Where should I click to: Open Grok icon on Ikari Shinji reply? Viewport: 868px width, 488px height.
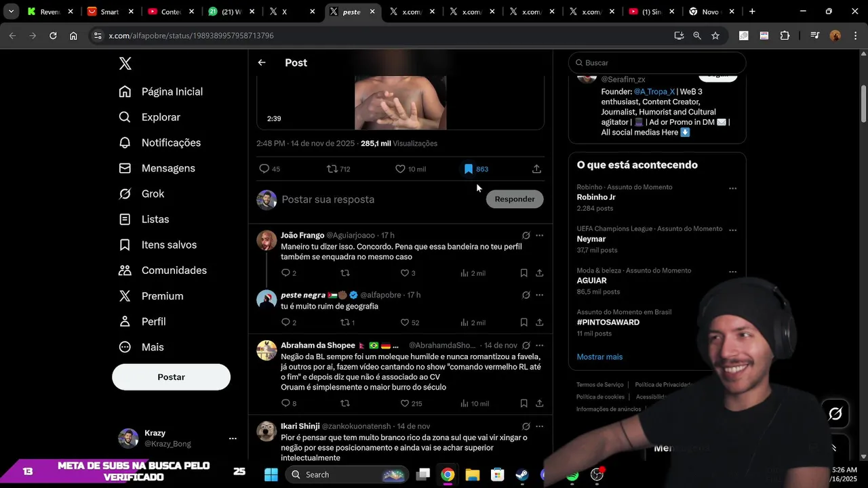(x=526, y=426)
